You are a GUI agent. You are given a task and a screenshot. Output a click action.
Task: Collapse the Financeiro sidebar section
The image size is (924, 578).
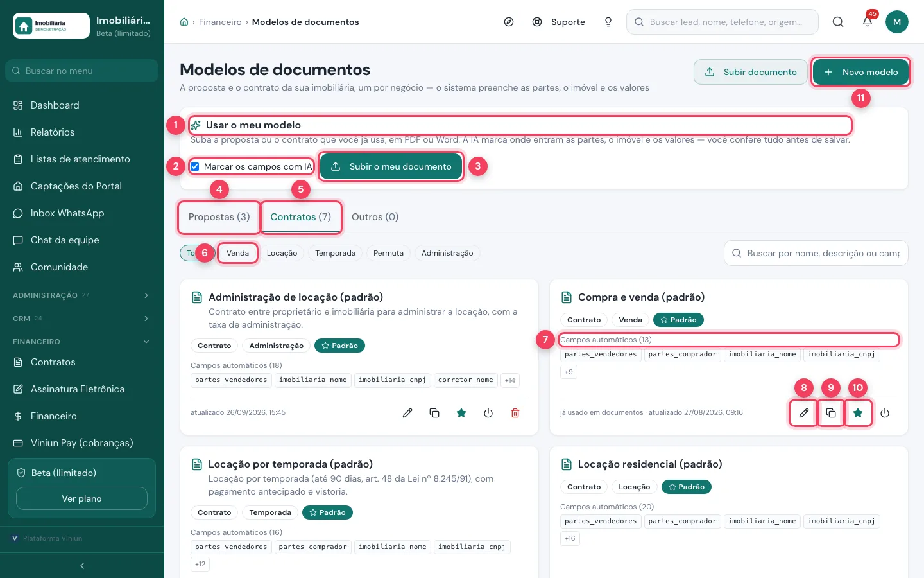82,342
